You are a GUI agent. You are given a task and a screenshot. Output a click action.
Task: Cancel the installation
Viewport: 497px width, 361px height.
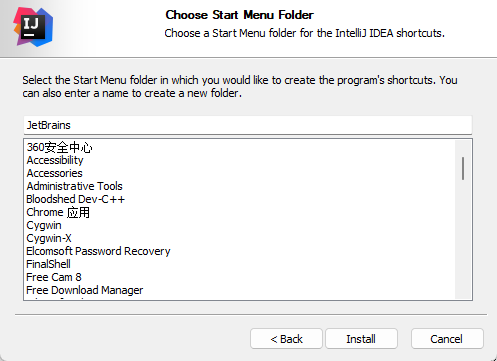point(447,339)
